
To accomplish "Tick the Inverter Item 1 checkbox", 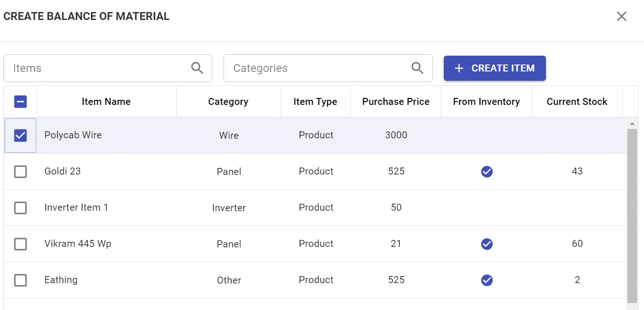I will click(20, 208).
